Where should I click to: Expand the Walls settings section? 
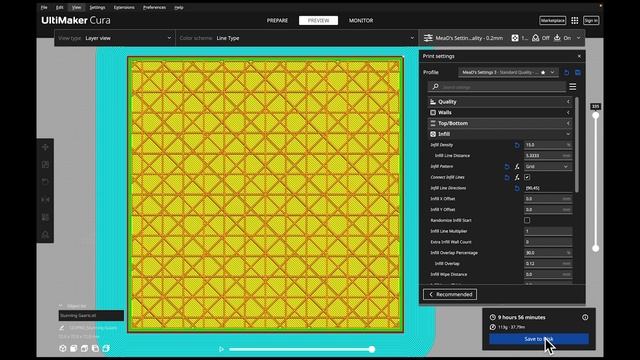500,112
